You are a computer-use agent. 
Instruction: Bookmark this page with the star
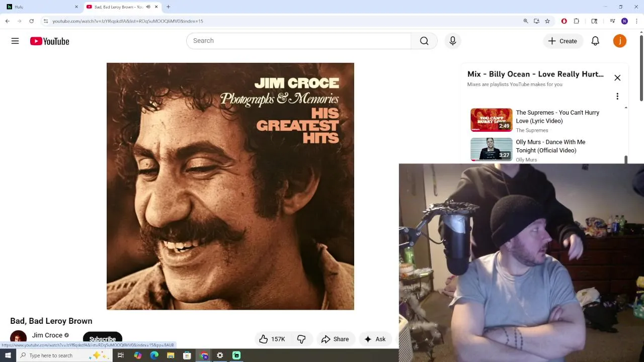click(x=547, y=21)
